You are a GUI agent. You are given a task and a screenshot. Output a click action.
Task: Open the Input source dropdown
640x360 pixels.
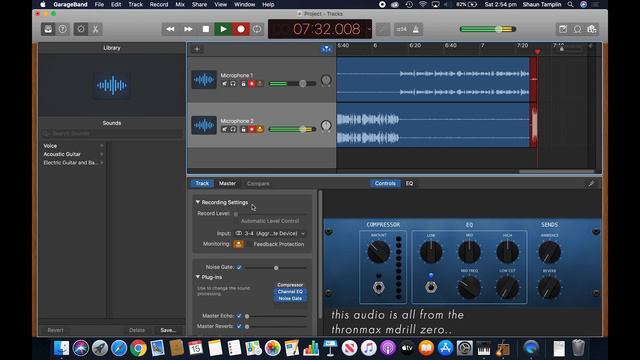click(270, 233)
